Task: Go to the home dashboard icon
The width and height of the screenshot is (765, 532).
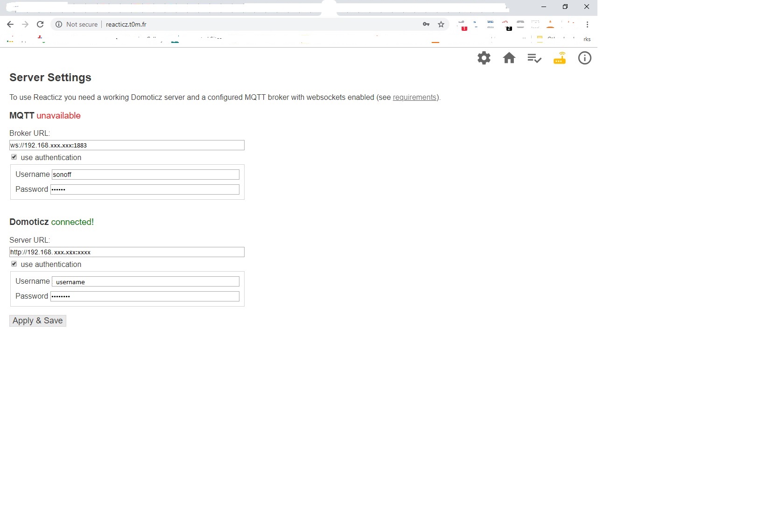Action: pyautogui.click(x=509, y=58)
